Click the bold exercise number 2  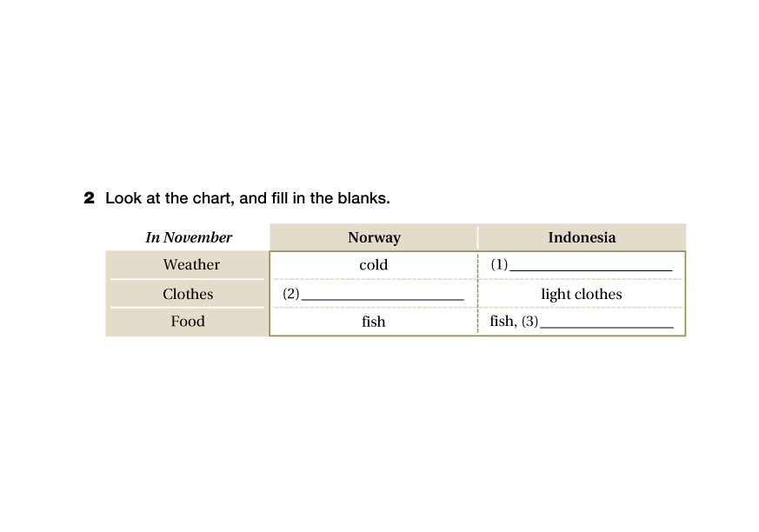[89, 198]
